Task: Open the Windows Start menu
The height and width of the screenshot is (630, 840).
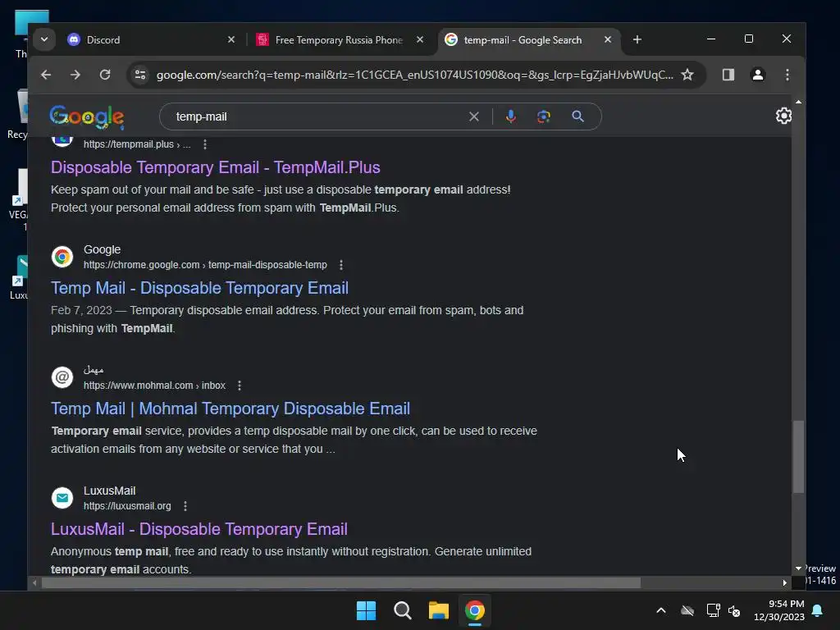Action: 367,610
